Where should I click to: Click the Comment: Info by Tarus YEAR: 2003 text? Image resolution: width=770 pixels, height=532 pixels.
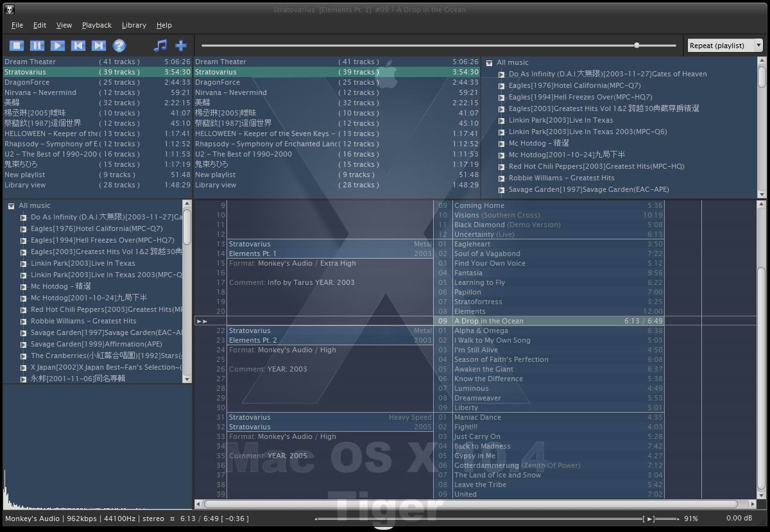click(x=292, y=282)
